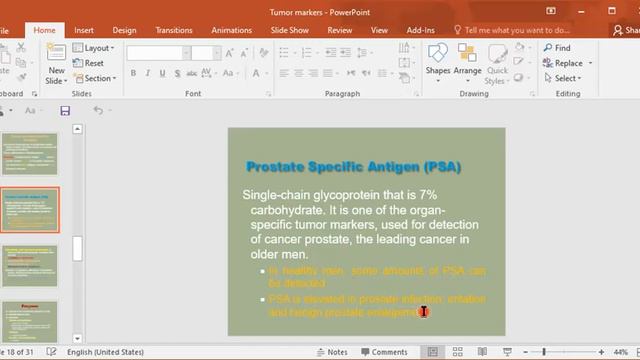Open the Transitions tab
640x360 pixels.
tap(174, 30)
